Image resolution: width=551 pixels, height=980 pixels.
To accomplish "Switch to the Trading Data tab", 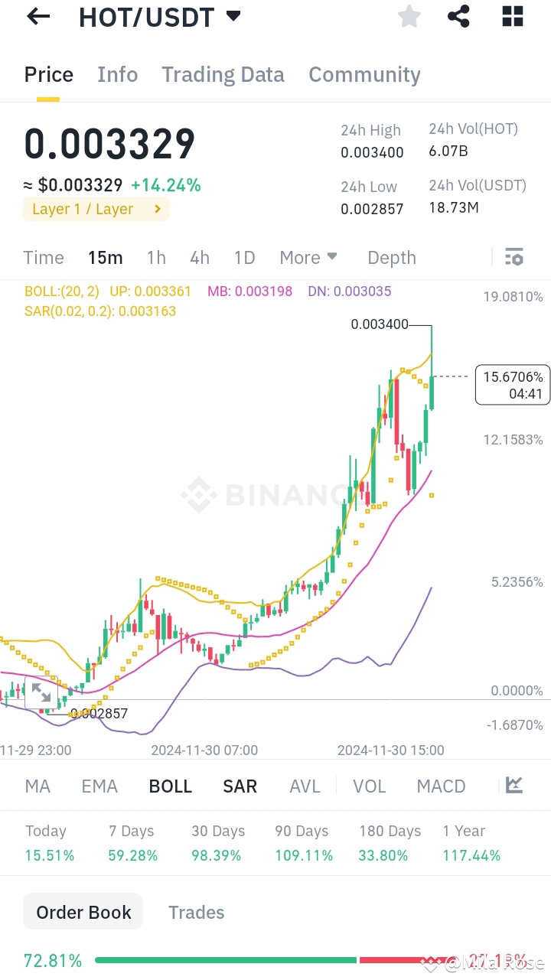I will [223, 74].
